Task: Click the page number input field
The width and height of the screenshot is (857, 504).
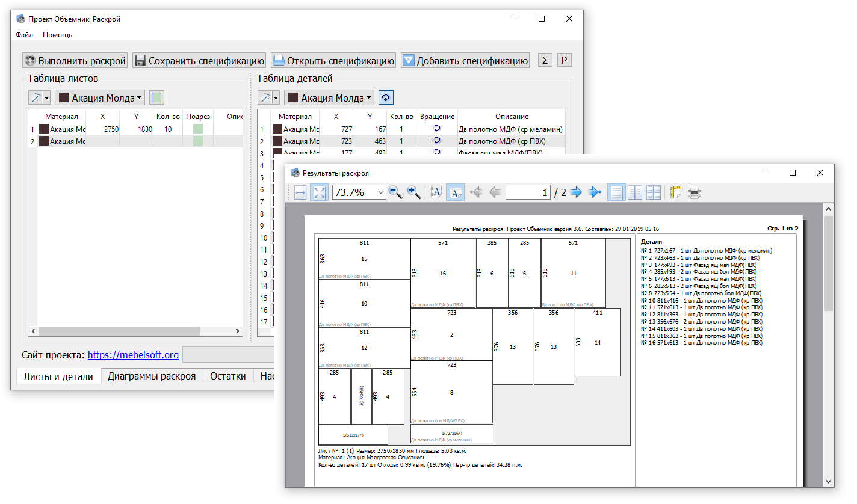Action: coord(528,192)
